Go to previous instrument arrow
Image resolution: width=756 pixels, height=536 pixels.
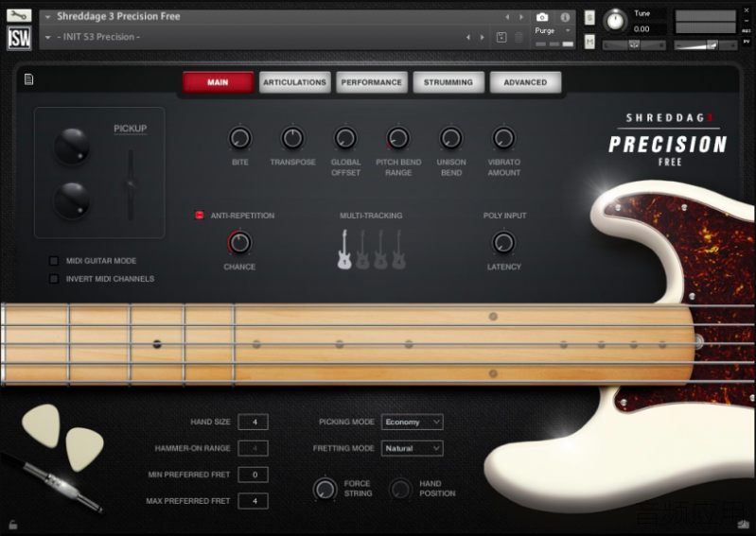(507, 17)
